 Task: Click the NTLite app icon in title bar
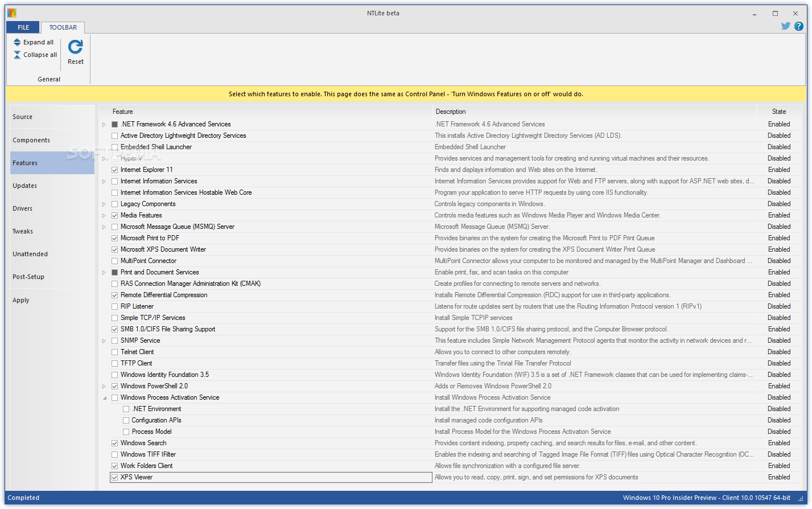[11, 13]
